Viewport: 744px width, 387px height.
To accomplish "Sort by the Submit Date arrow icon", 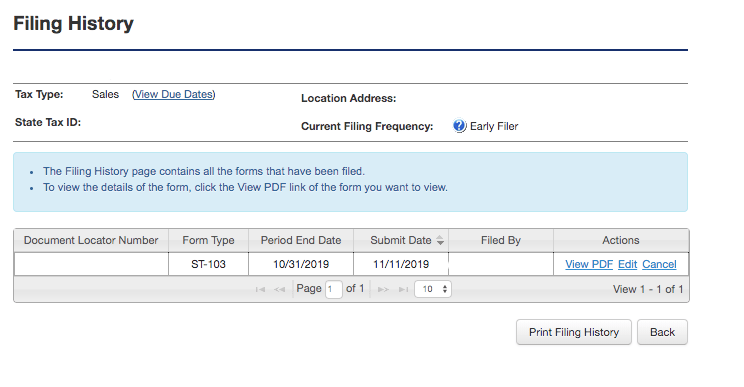I will (x=440, y=240).
